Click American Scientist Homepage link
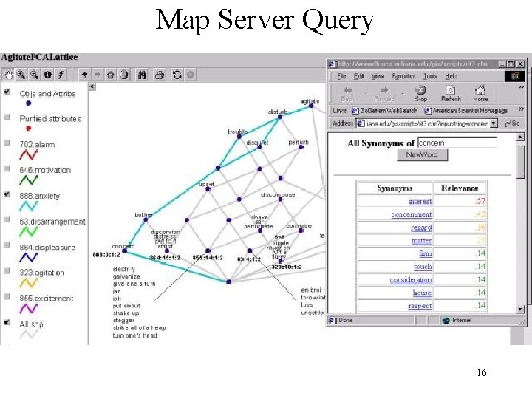 pyautogui.click(x=465, y=110)
